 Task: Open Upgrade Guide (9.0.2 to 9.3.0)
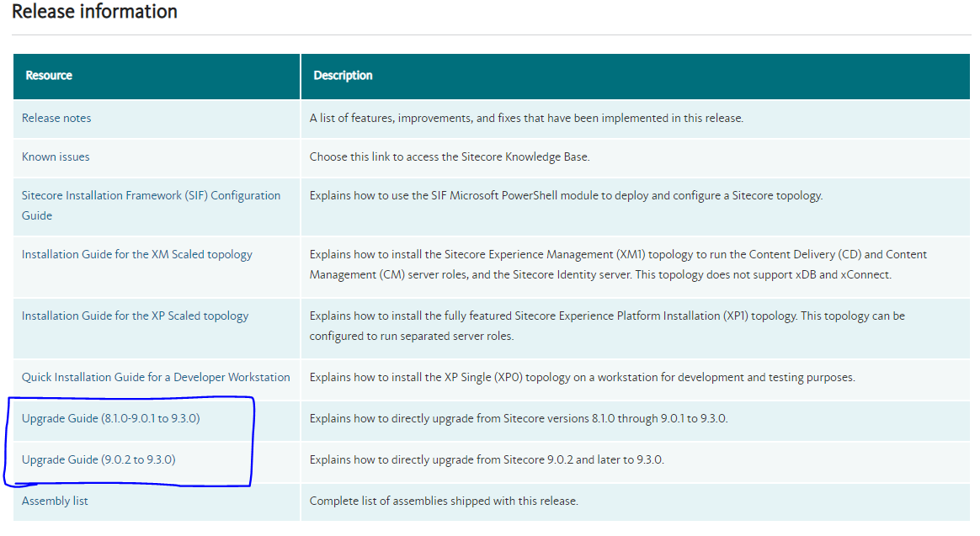99,459
